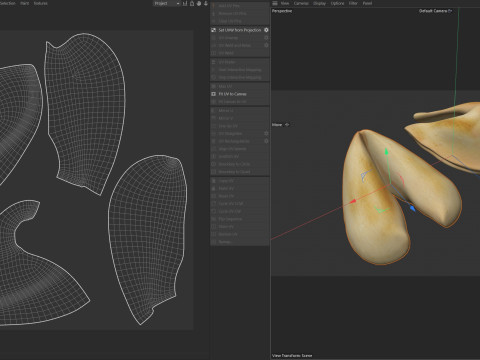
Task: Open the viewport Cameras menu
Action: [x=301, y=3]
